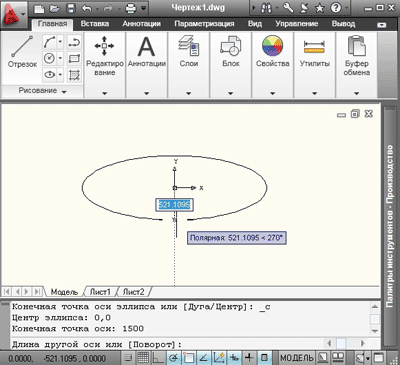
Task: Switch to the Вывод ribbon tab
Action: 343,24
